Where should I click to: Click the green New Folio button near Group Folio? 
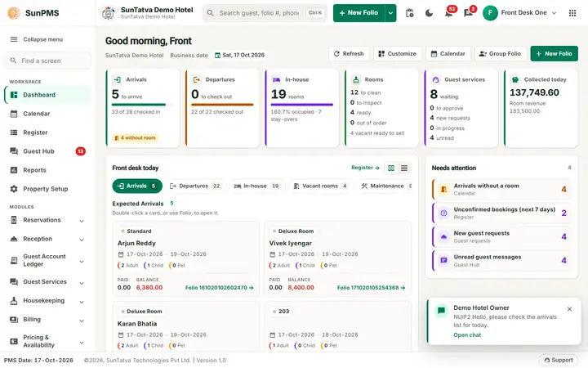click(554, 54)
